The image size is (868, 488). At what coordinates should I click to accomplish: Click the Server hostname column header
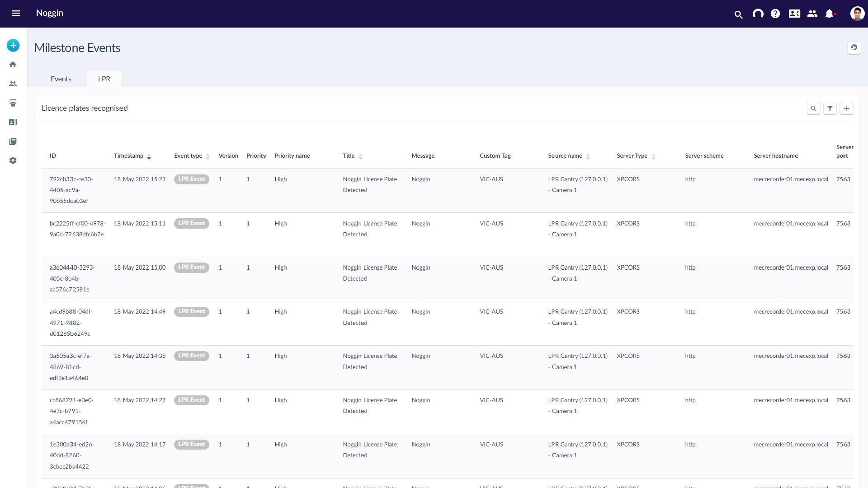tap(776, 156)
